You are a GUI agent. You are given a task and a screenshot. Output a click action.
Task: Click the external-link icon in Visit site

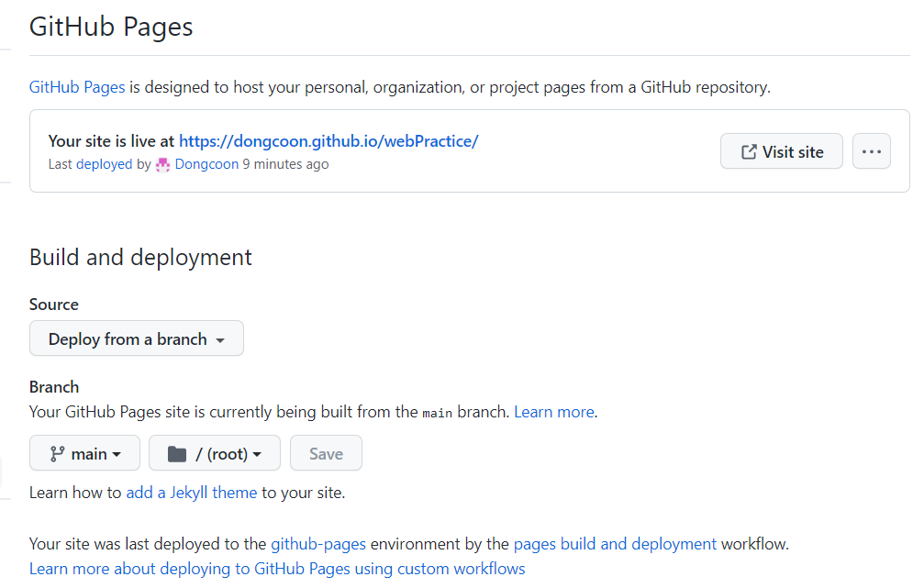[749, 152]
